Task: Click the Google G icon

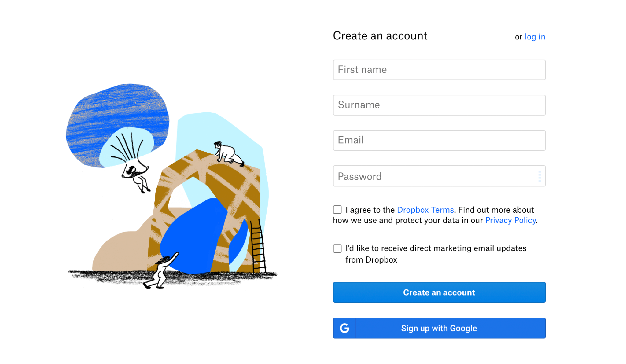Action: pyautogui.click(x=344, y=328)
